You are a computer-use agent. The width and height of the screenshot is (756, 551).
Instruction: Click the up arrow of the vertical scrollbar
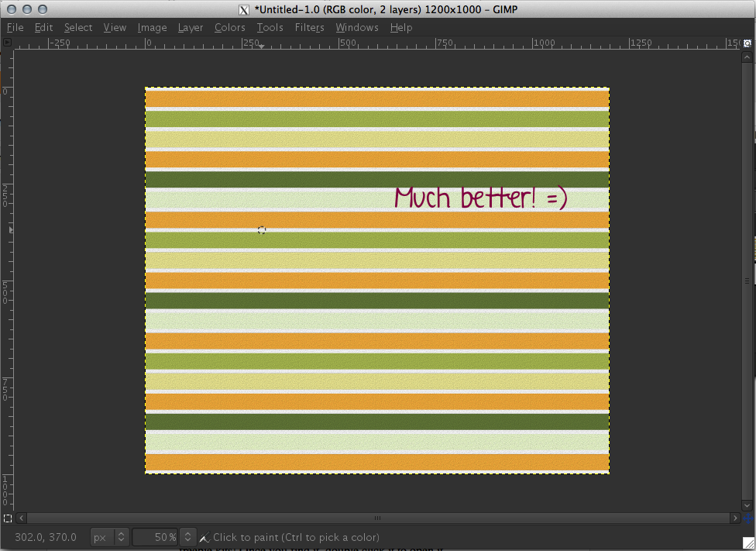pyautogui.click(x=747, y=55)
